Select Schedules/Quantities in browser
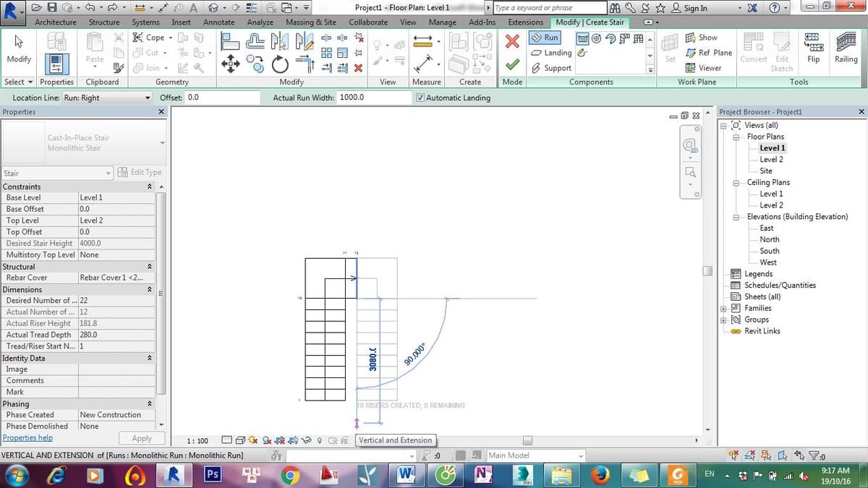Screen dimensions: 868x488 780,285
